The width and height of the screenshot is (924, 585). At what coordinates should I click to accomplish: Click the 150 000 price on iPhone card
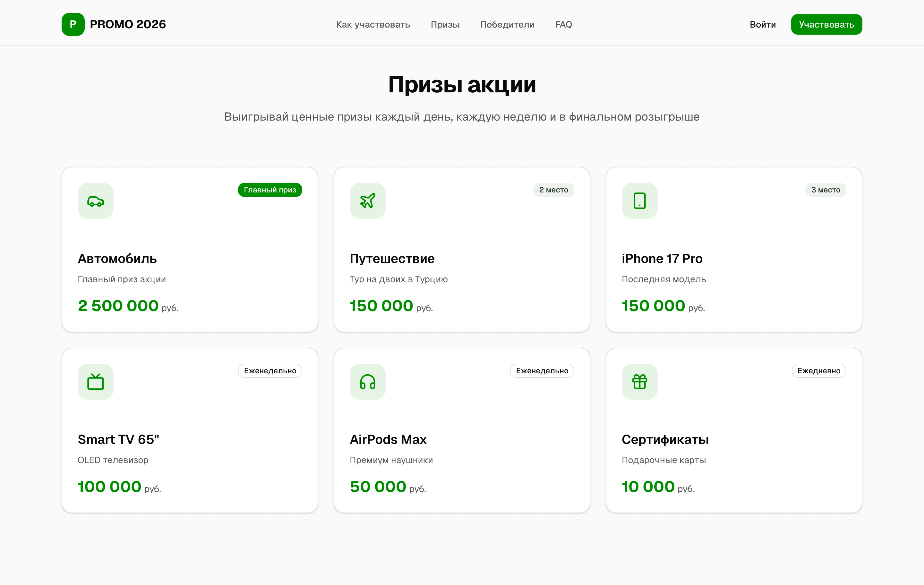[663, 306]
